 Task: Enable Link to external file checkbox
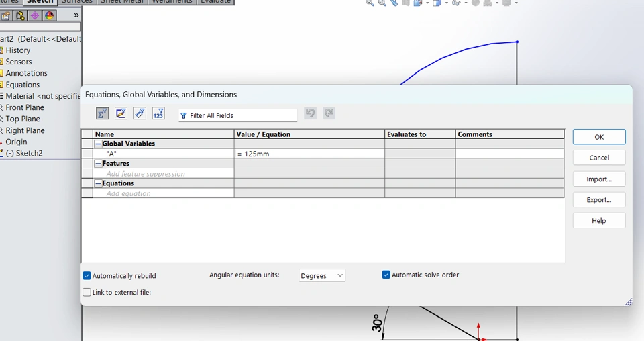87,292
